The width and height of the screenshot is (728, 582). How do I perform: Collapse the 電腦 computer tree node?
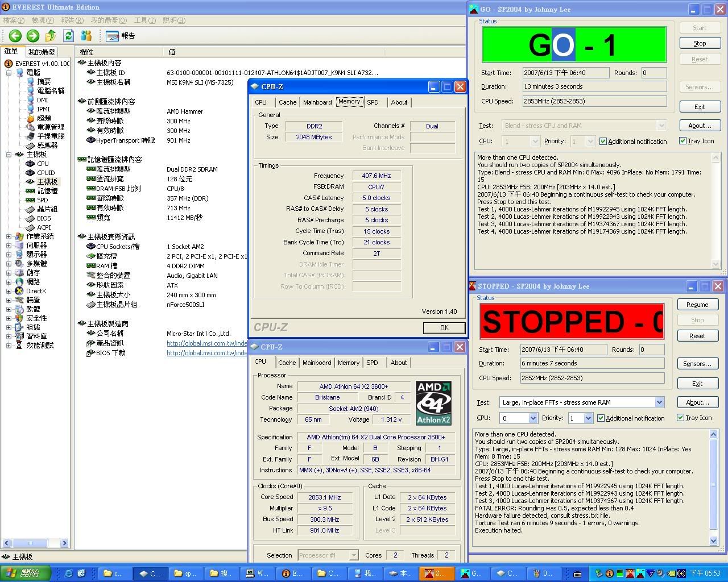[x=9, y=73]
